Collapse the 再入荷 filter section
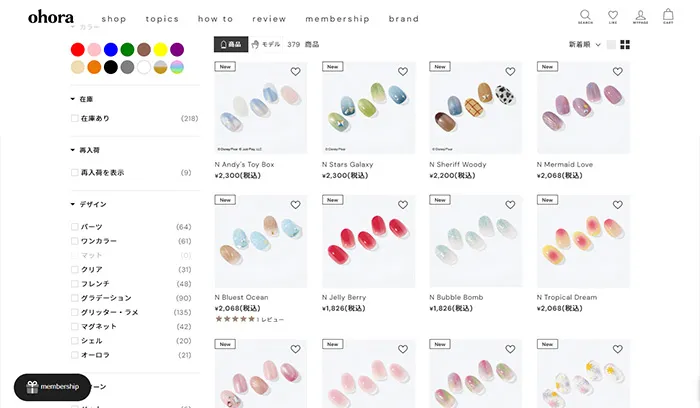Screen dimensions: 700x408 pos(85,150)
